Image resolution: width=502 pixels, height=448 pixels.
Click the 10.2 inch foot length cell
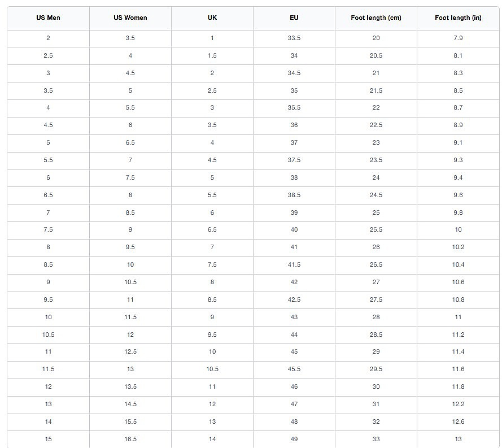[x=458, y=247]
